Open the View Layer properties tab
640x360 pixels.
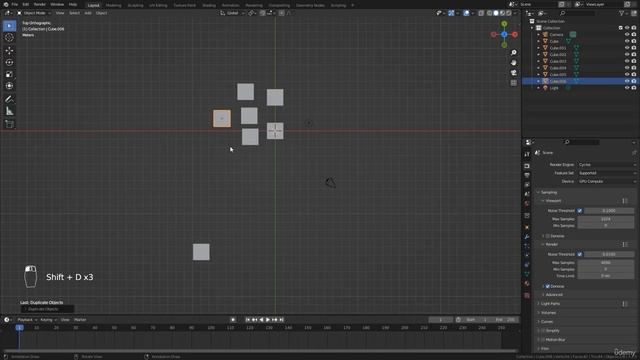(x=527, y=184)
